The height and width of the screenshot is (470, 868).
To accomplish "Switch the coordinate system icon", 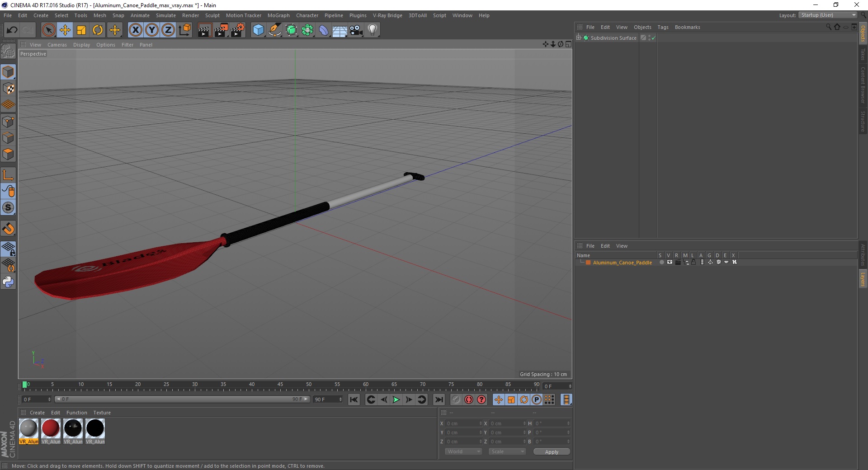I will coord(185,30).
